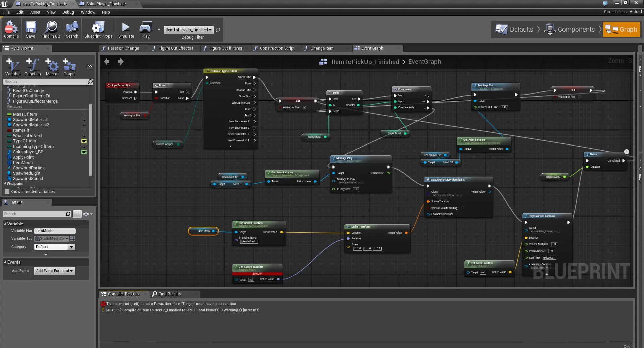Enable Show inherited variables
Viewport: 644px width, 348px height.
(x=7, y=192)
